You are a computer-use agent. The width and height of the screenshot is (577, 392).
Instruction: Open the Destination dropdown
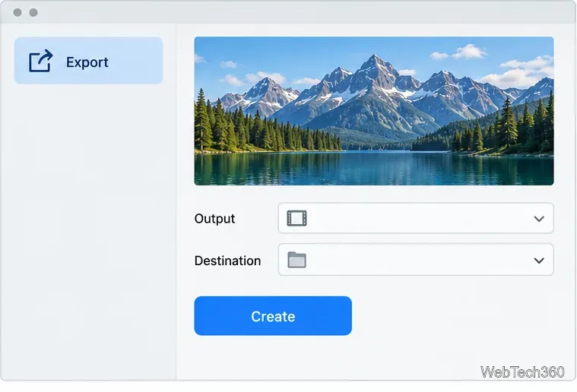point(416,260)
